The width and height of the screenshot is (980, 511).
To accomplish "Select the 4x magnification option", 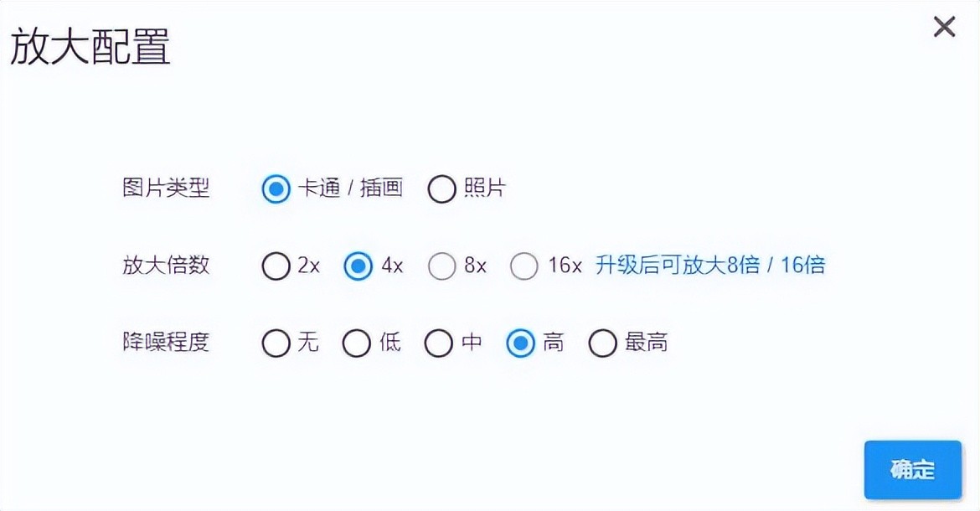I will 358,267.
